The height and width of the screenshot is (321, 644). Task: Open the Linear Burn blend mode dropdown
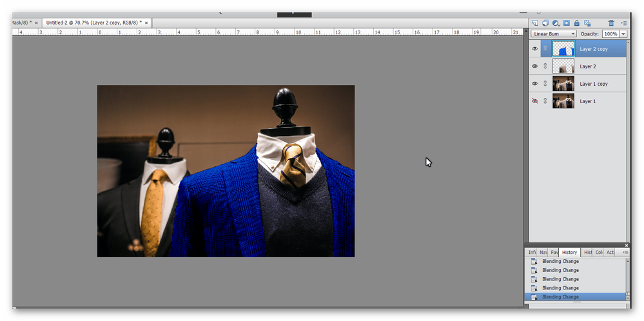tap(554, 34)
